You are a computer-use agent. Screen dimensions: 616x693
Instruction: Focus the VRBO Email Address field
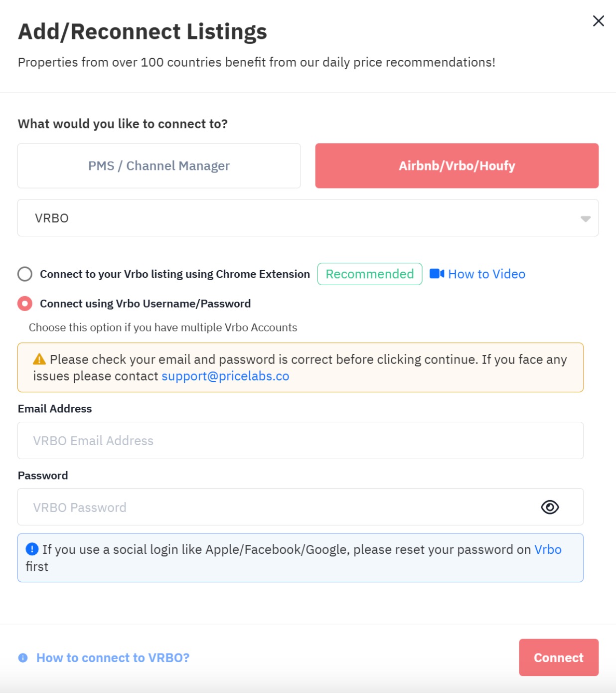click(301, 441)
